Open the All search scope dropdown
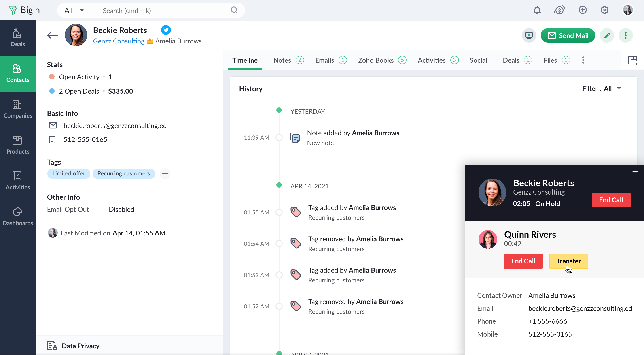 click(x=74, y=10)
